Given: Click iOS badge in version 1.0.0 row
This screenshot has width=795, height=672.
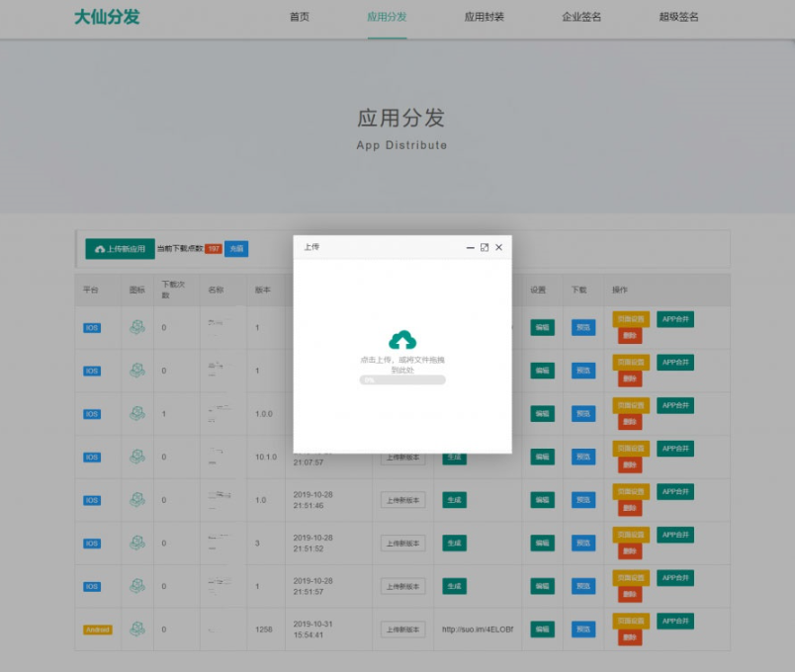Looking at the screenshot, I should click(x=92, y=414).
